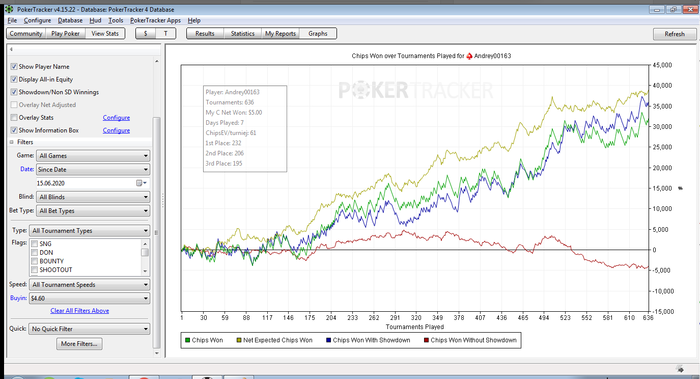This screenshot has width=700, height=379.
Task: Select the tournaments T button
Action: click(x=166, y=33)
